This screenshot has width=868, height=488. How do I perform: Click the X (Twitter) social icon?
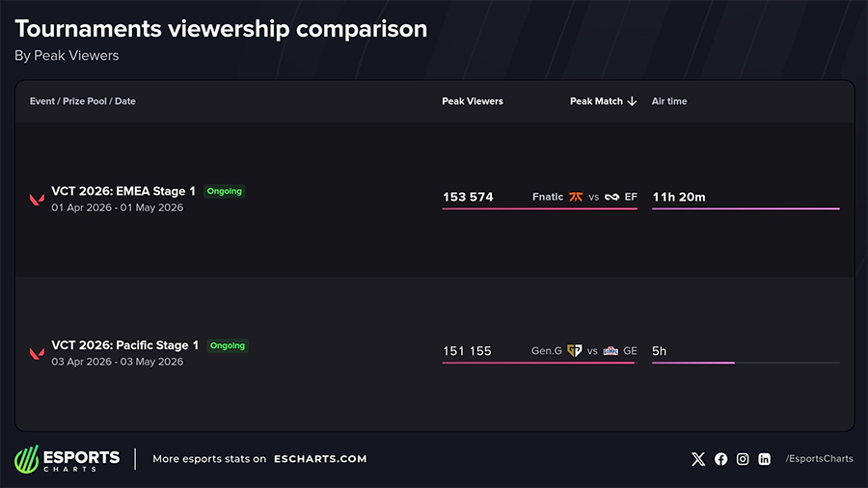698,459
